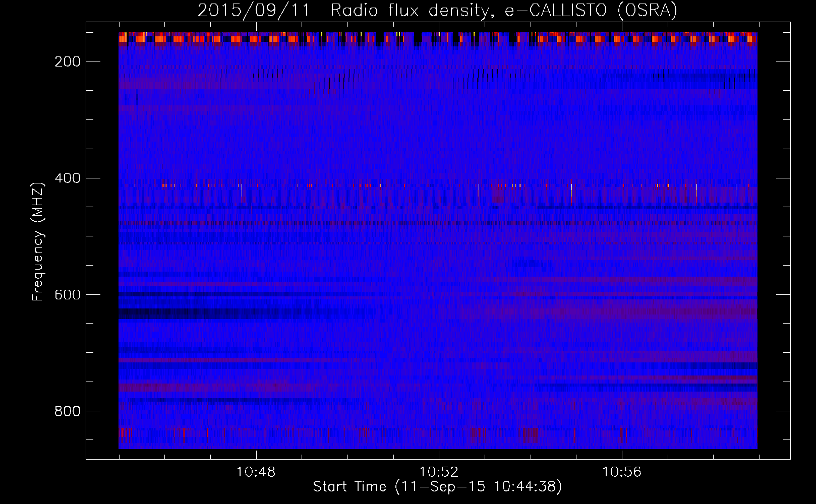This screenshot has height=504, width=816.
Task: Click the 'Frequency (MHZ)' y-axis label
Action: pos(38,241)
